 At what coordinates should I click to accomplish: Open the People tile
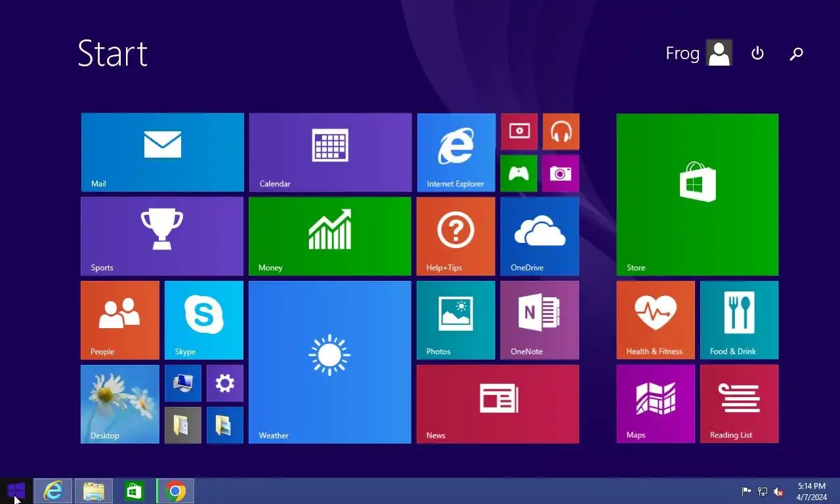pos(120,320)
